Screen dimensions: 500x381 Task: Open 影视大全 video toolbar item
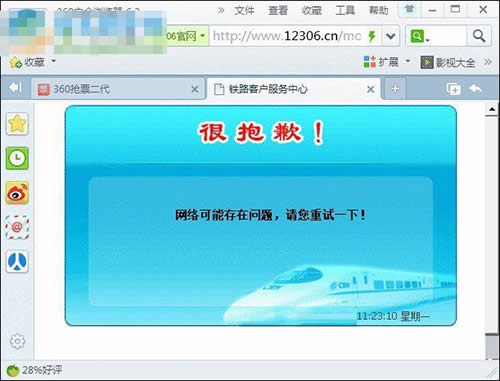click(x=447, y=62)
